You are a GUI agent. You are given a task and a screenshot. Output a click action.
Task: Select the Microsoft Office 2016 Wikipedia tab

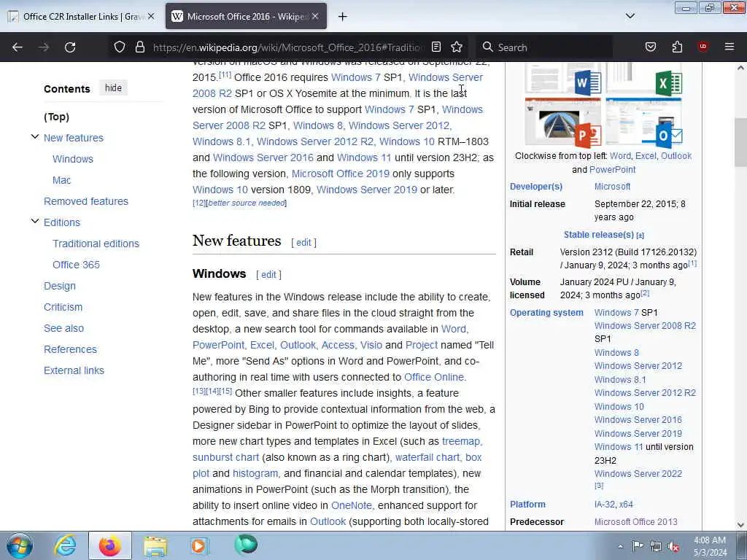click(245, 16)
